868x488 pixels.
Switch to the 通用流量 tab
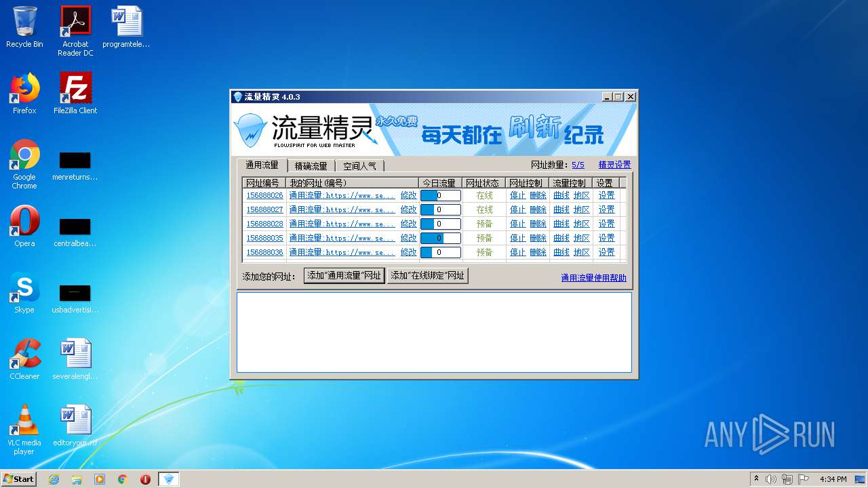coord(262,165)
